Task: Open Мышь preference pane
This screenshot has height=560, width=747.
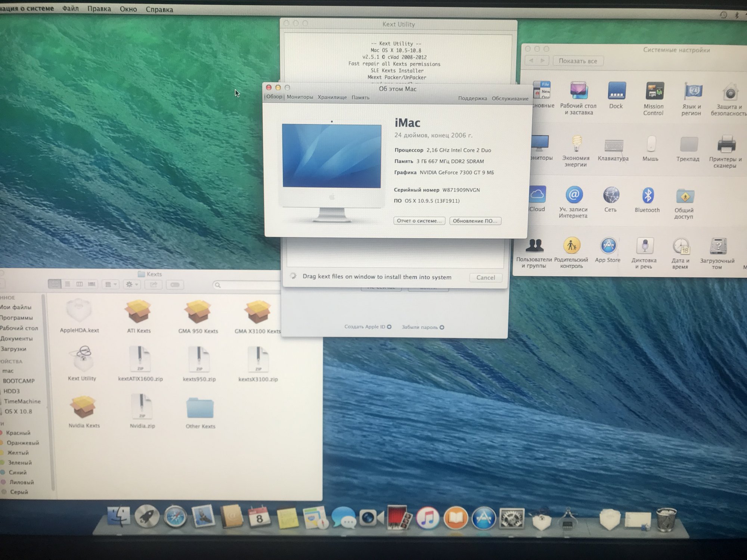Action: (651, 148)
